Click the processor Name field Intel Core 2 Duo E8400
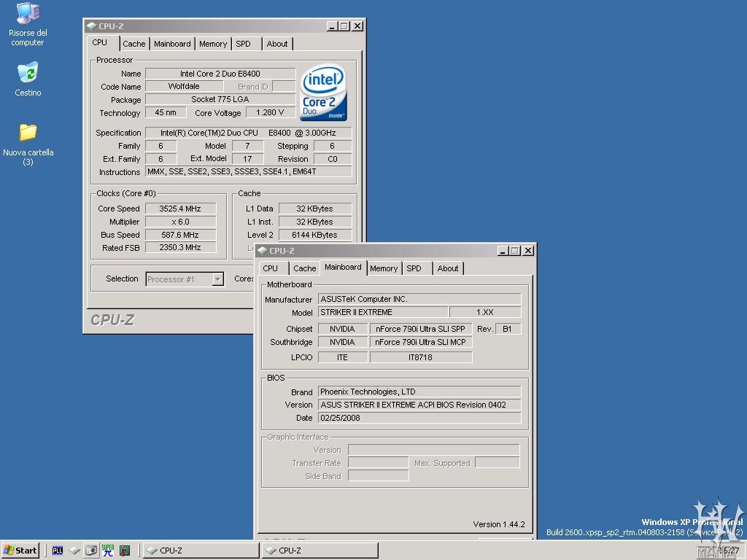747x560 pixels. click(220, 74)
